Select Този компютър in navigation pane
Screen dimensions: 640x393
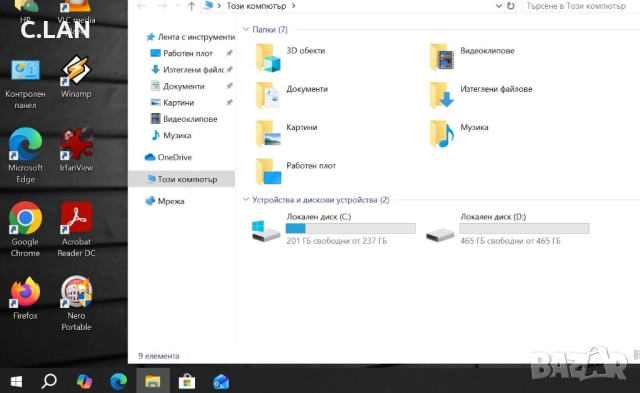coord(182,179)
